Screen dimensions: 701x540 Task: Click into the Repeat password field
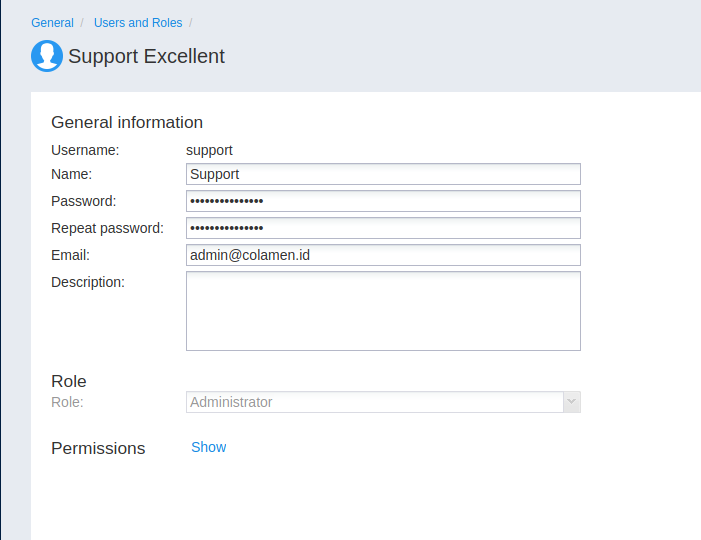coord(383,228)
